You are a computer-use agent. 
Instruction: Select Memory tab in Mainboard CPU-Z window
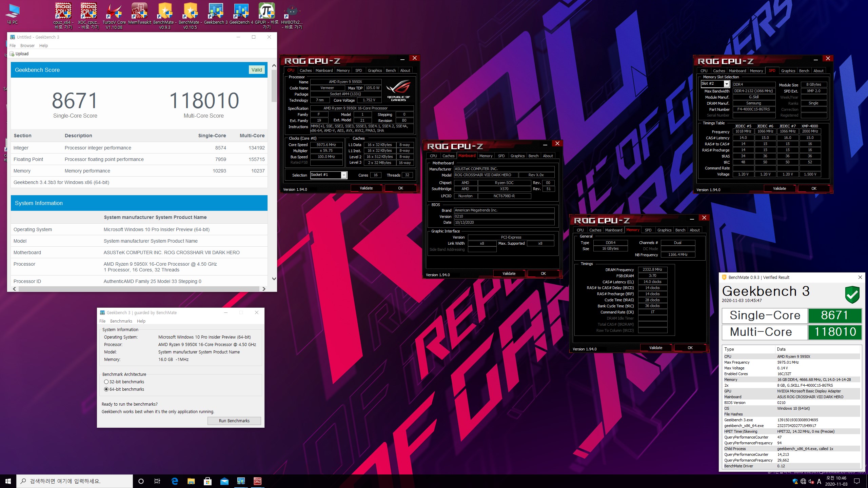point(486,156)
